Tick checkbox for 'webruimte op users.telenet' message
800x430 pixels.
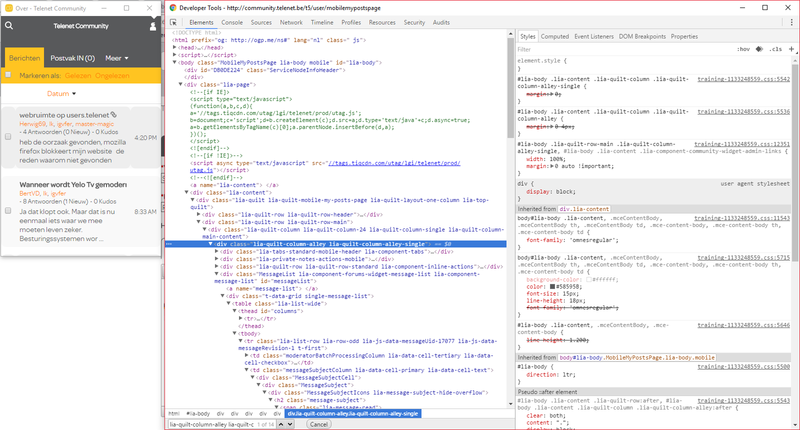pos(8,137)
